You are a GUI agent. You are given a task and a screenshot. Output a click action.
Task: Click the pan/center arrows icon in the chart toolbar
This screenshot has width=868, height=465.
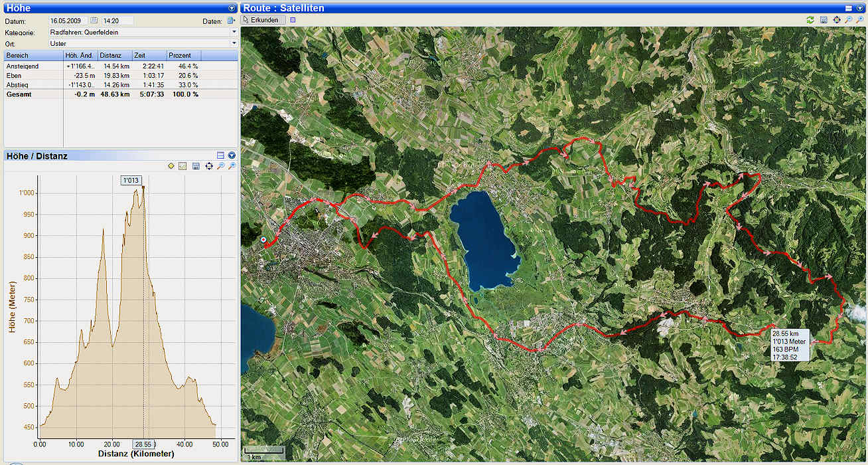209,166
